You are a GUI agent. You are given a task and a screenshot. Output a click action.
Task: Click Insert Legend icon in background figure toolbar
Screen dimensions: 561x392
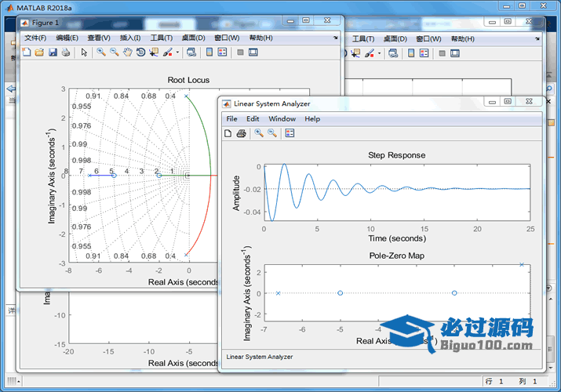click(424, 53)
